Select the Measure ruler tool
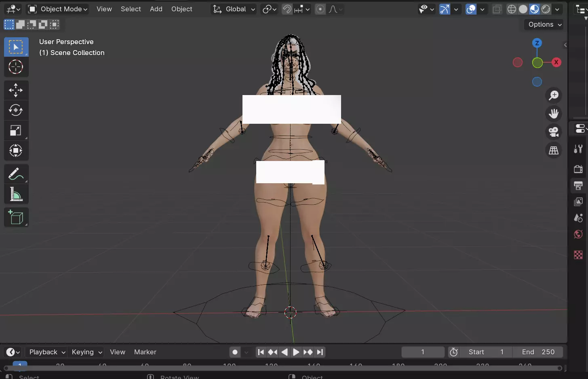 pos(16,195)
